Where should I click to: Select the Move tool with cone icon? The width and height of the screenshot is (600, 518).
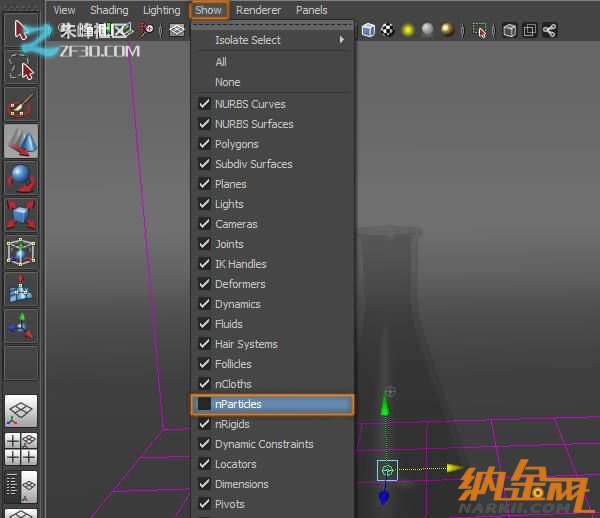(x=21, y=141)
